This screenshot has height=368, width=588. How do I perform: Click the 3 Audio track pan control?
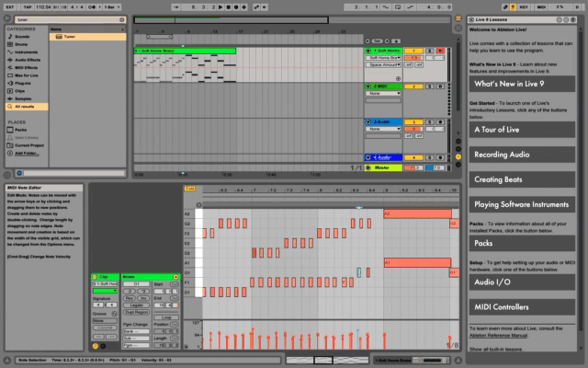tap(435, 129)
